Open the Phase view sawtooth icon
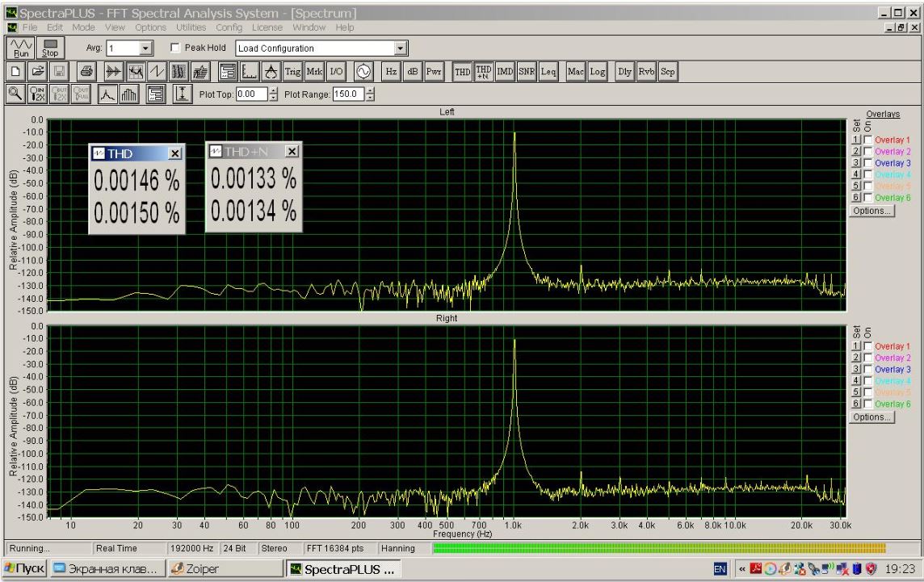 (157, 72)
